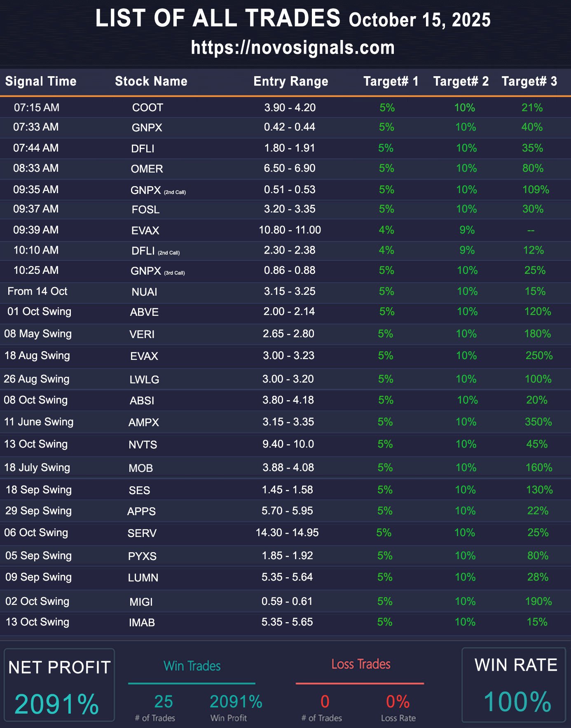This screenshot has height=728, width=571.
Task: Click the October 15, 2025 date title
Action: pos(419,20)
